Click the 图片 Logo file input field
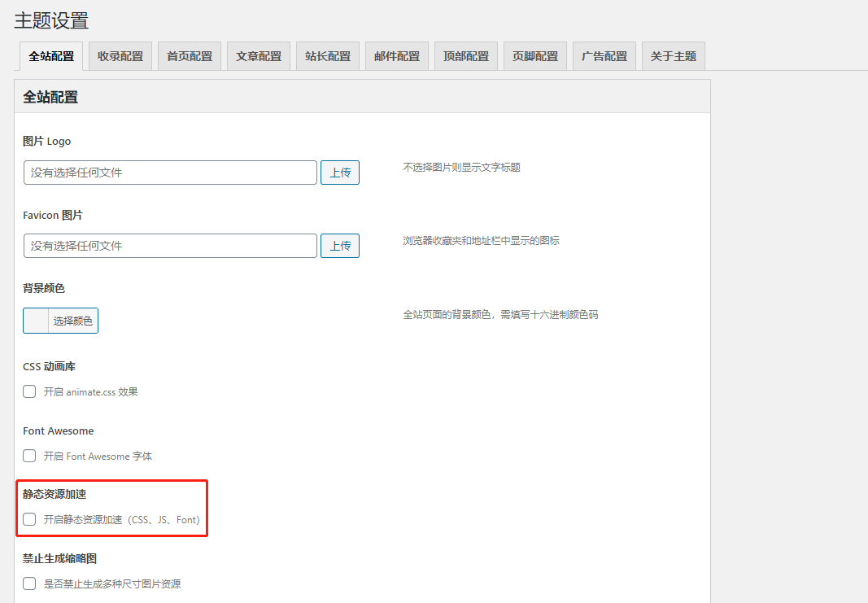Screen dimensions: 868x603 point(169,172)
